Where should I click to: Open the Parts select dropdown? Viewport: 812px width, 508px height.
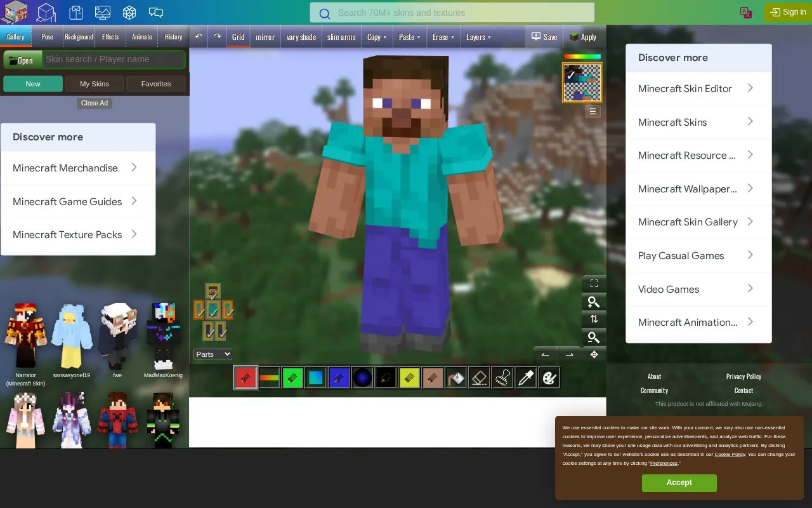213,354
